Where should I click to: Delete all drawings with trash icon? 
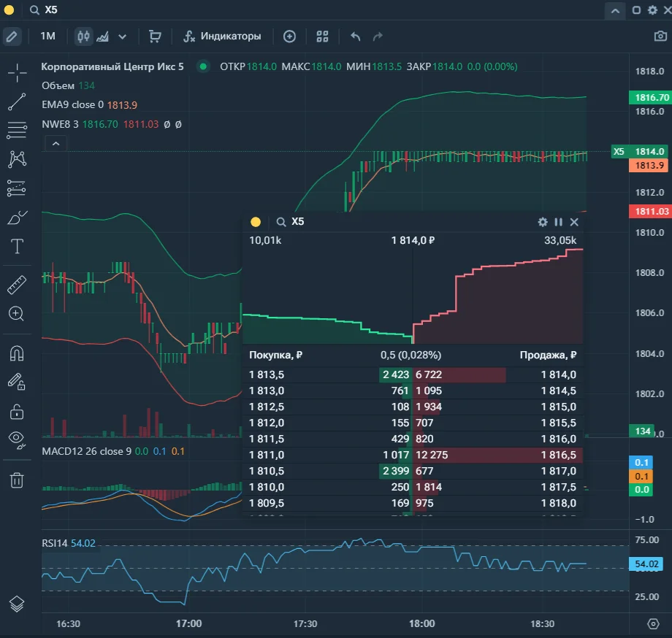(x=17, y=480)
